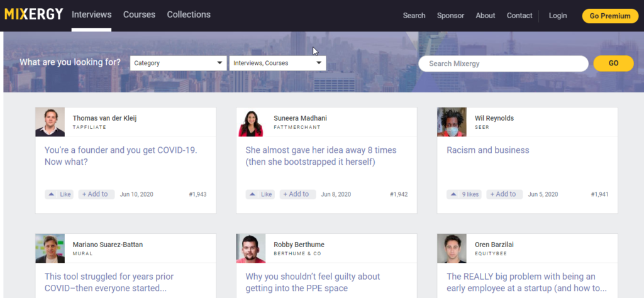The image size is (644, 298).
Task: Open Robby Berthume's photo
Action: tap(251, 248)
